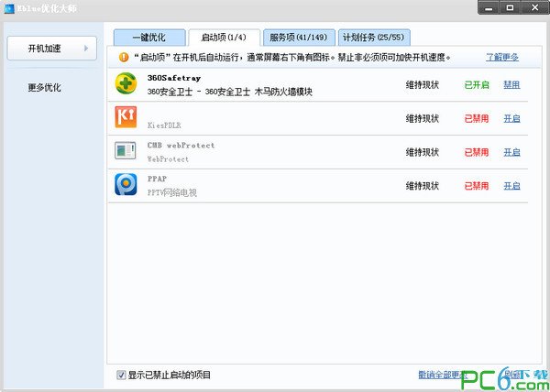
Task: Click the PPTV网络电视 description text
Action: tap(172, 192)
